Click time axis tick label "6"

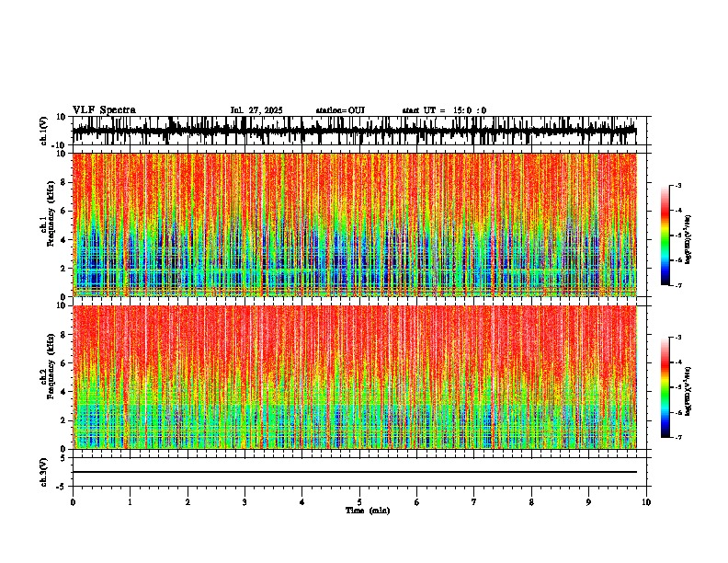pyautogui.click(x=416, y=502)
